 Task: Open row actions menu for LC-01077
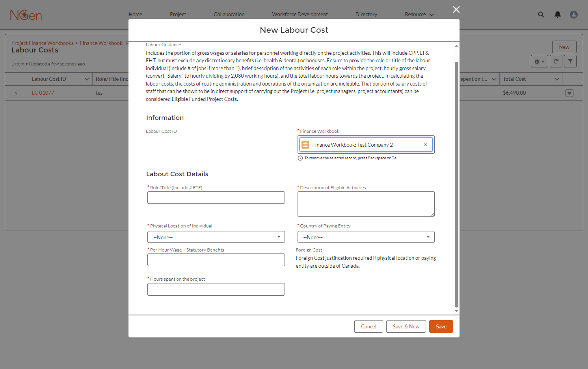pos(569,93)
